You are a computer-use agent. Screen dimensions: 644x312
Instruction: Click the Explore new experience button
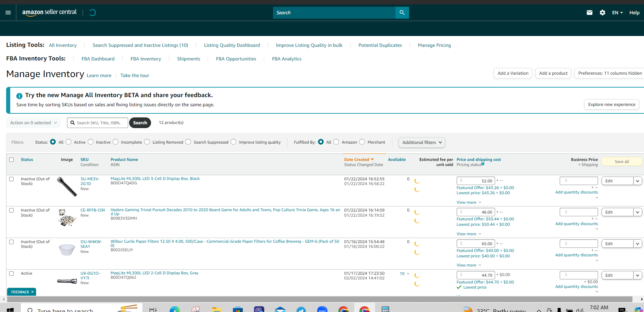[x=612, y=105]
